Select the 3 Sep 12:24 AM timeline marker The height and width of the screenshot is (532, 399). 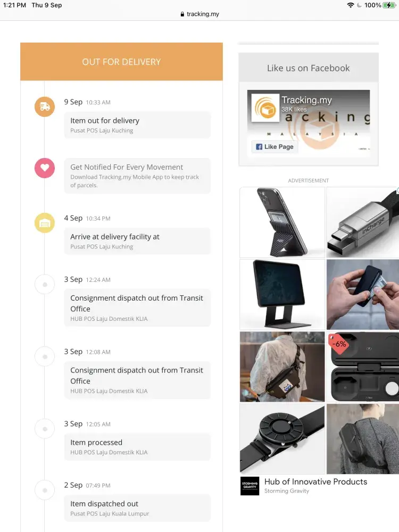(x=45, y=284)
